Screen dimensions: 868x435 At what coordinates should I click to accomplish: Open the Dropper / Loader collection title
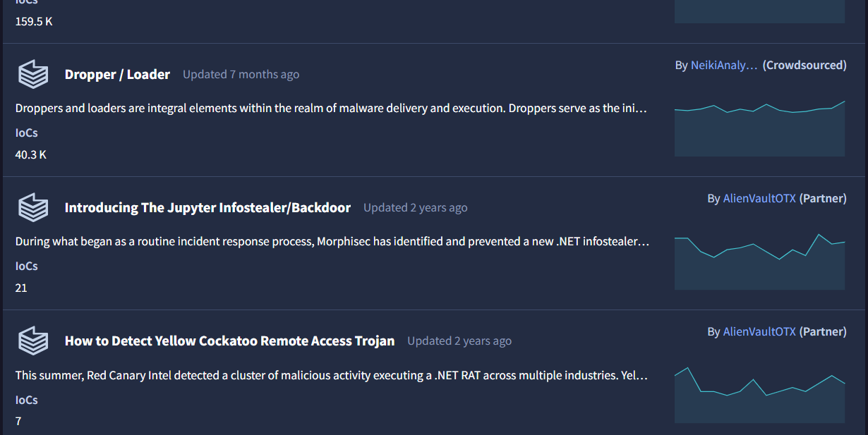point(117,74)
